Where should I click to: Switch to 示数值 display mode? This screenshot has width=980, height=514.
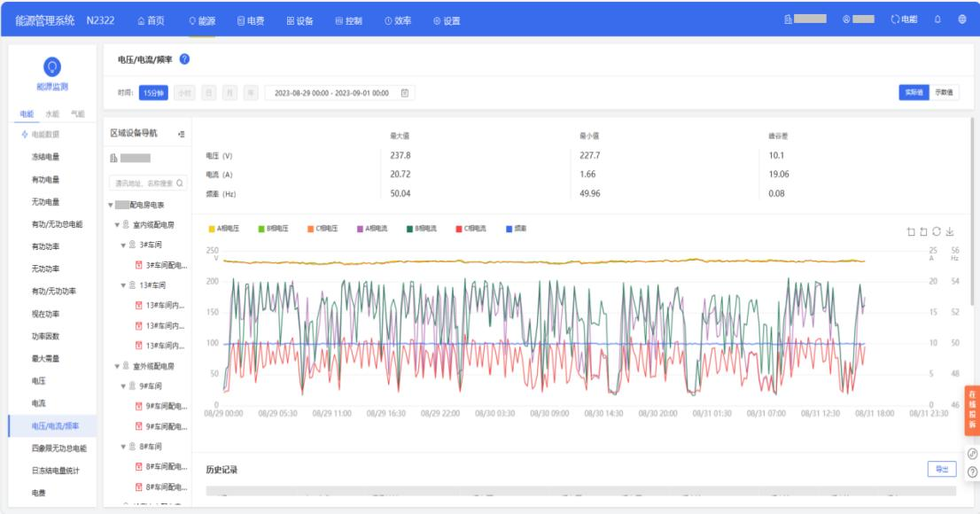[x=945, y=92]
